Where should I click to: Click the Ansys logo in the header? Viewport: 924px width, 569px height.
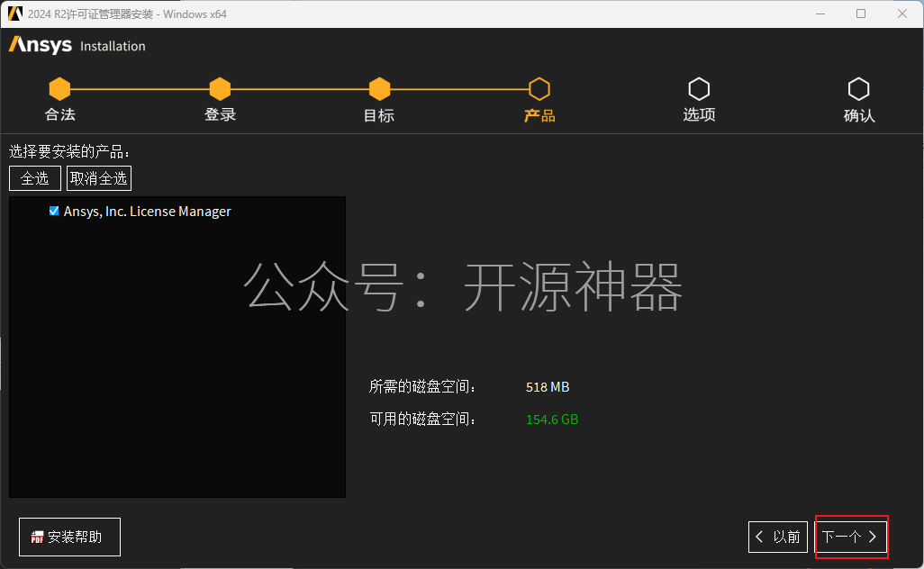click(x=40, y=45)
